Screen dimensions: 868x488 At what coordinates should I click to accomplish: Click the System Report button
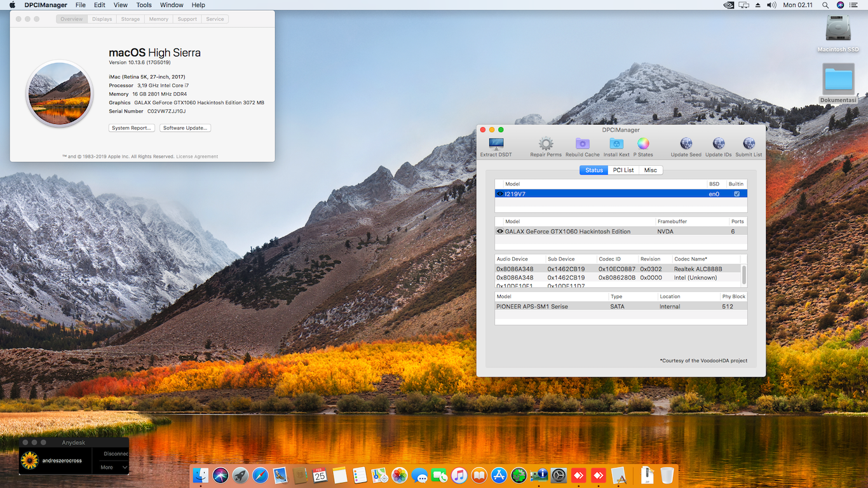point(132,128)
